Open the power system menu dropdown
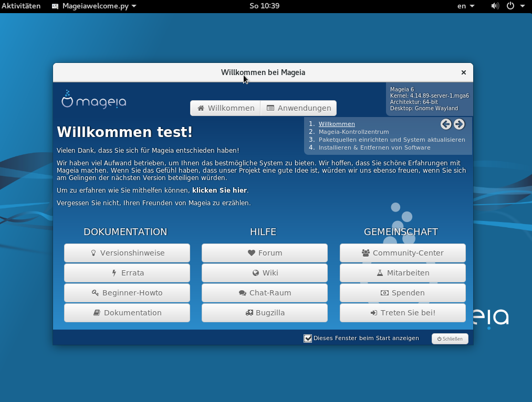 pyautogui.click(x=515, y=6)
